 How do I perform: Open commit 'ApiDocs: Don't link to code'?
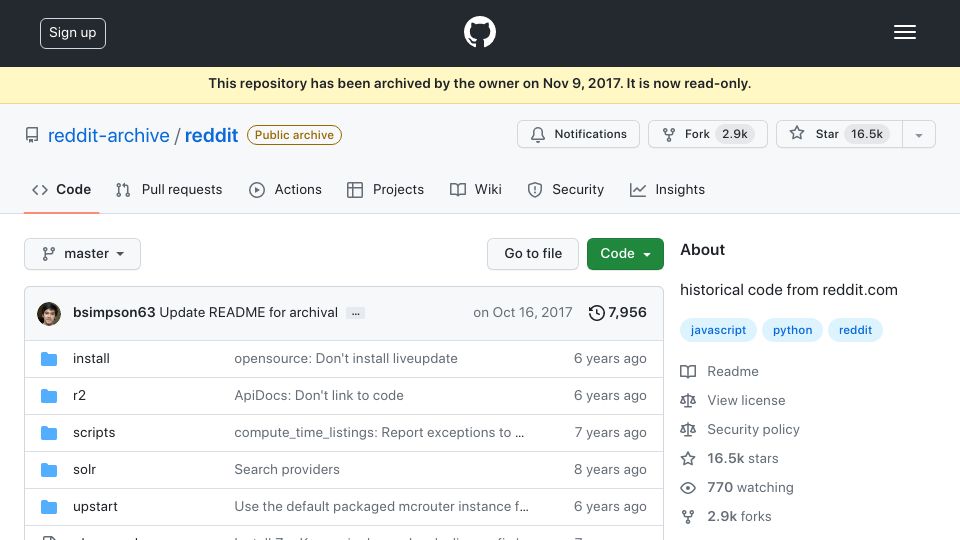point(319,396)
